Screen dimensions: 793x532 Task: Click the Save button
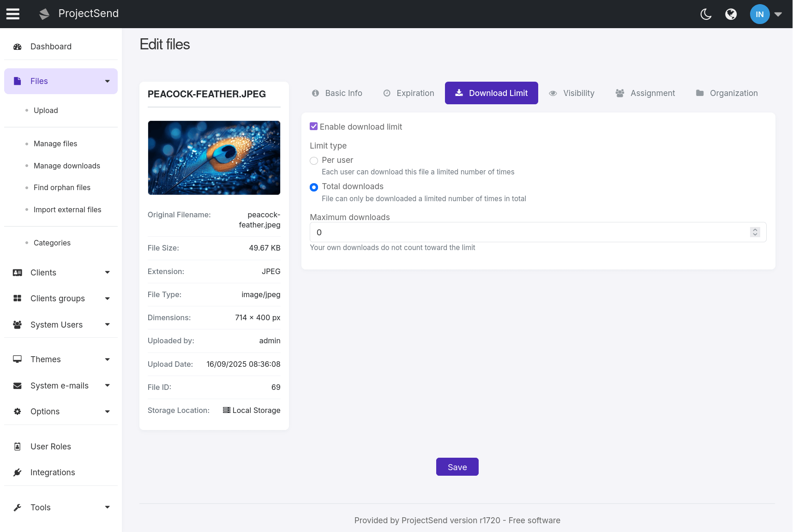tap(457, 466)
